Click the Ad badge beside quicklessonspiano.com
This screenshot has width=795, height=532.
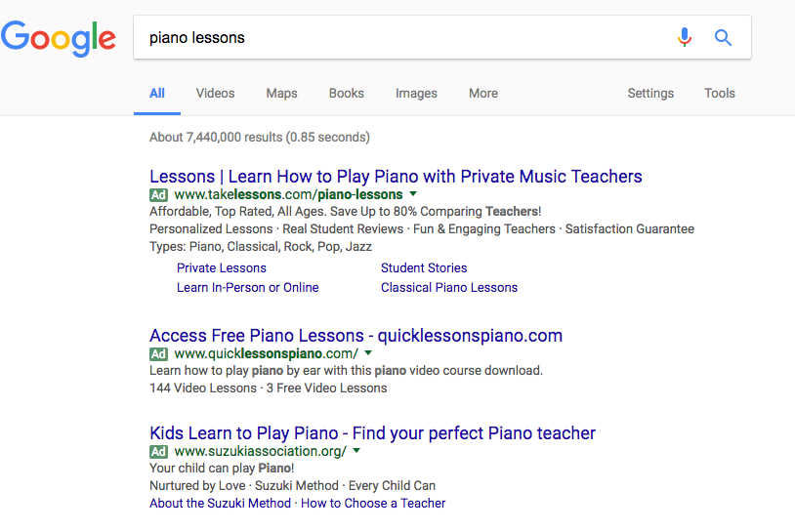tap(158, 353)
